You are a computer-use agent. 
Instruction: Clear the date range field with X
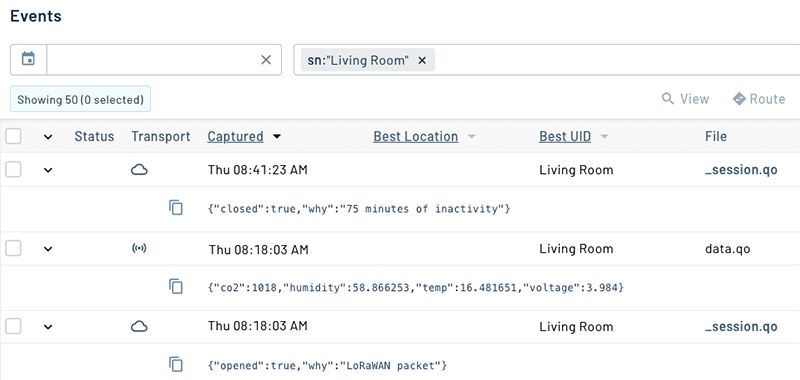pyautogui.click(x=266, y=60)
